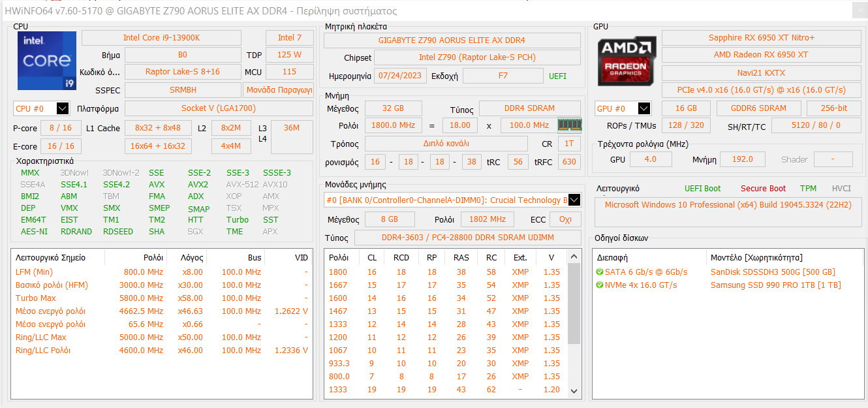
Task: Click the 125 W TDP value
Action: point(290,55)
